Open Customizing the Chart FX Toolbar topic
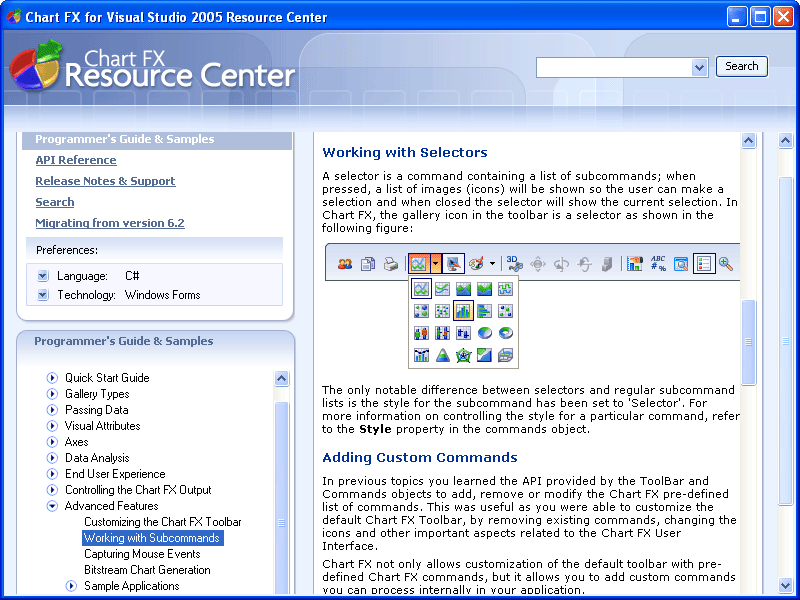The height and width of the screenshot is (600, 800). point(162,522)
